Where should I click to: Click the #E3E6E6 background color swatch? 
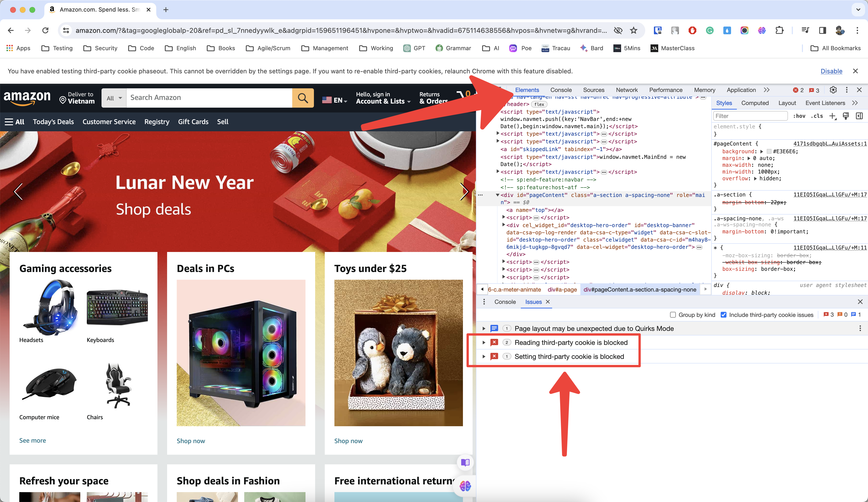click(x=769, y=151)
